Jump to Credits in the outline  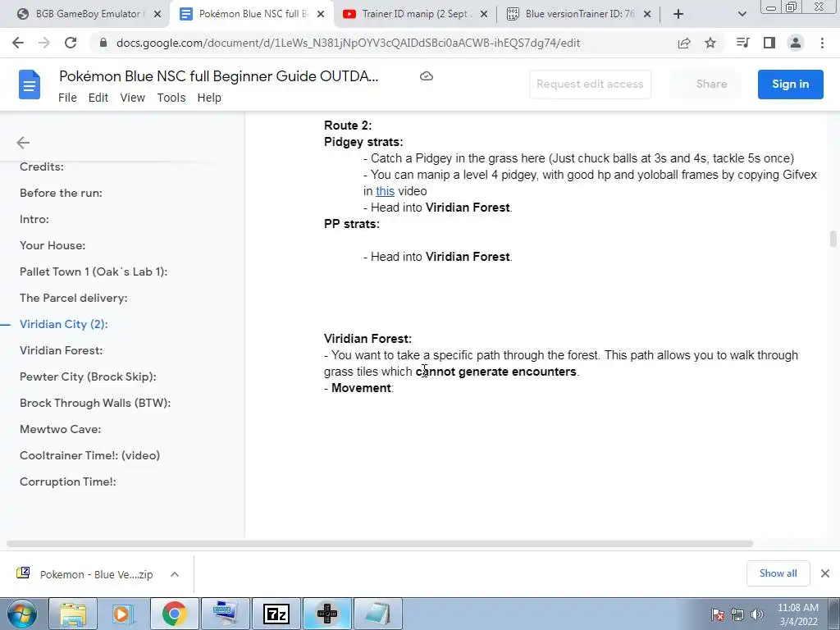coord(42,167)
